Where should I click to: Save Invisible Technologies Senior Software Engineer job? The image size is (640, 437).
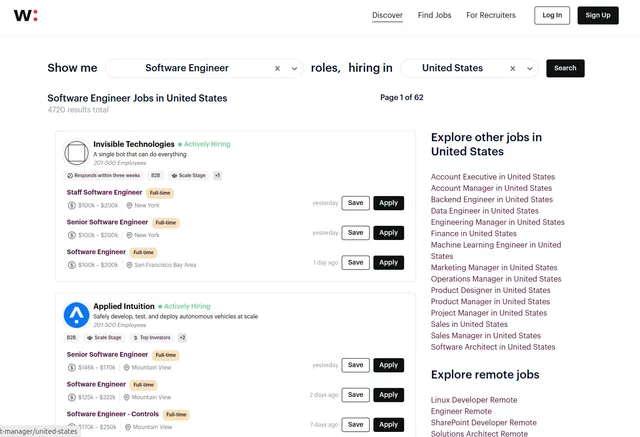pyautogui.click(x=356, y=233)
